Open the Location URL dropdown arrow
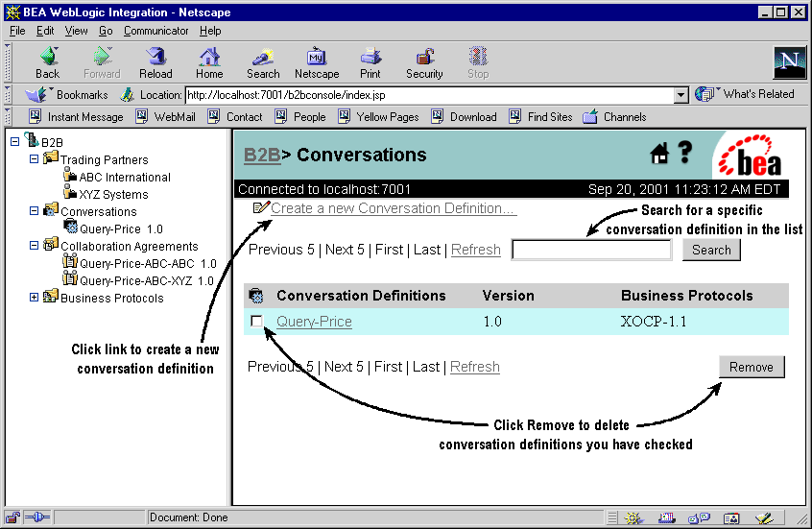This screenshot has width=812, height=529. click(681, 95)
